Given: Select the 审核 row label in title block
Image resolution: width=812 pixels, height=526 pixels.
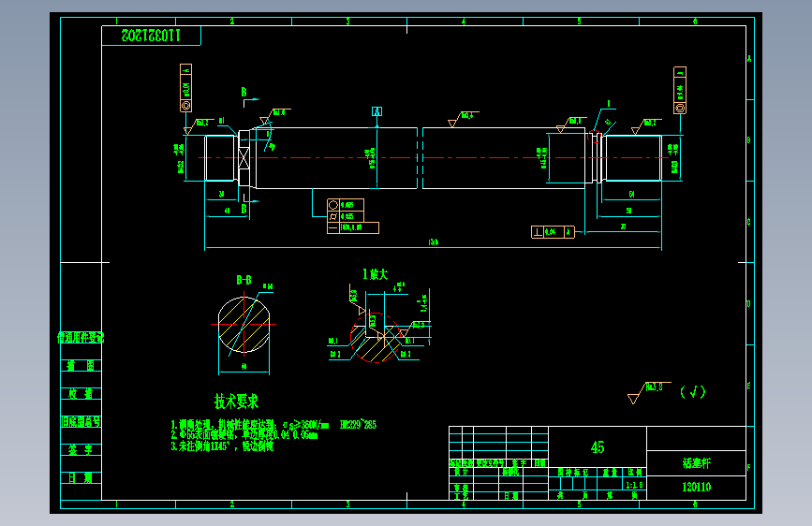Looking at the screenshot, I should coord(461,489).
